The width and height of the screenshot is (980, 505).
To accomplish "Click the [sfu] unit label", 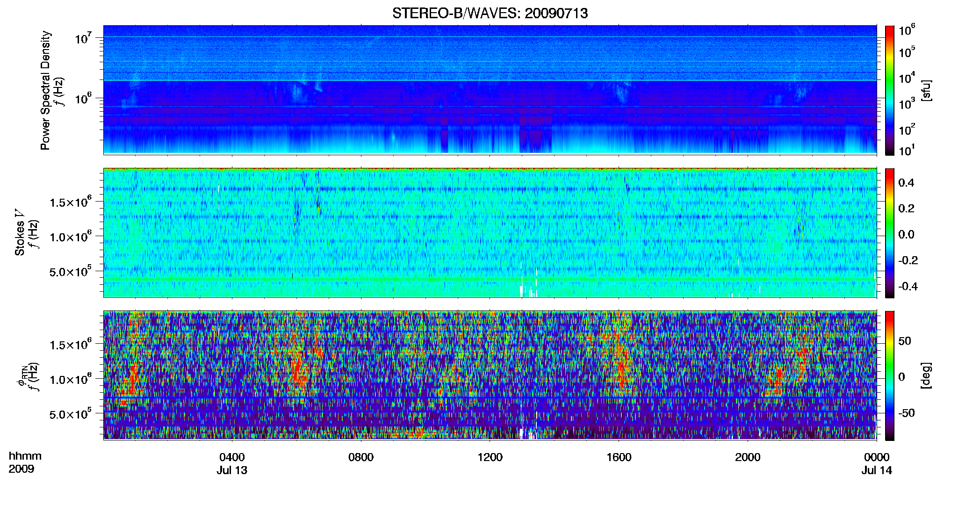I will click(926, 90).
